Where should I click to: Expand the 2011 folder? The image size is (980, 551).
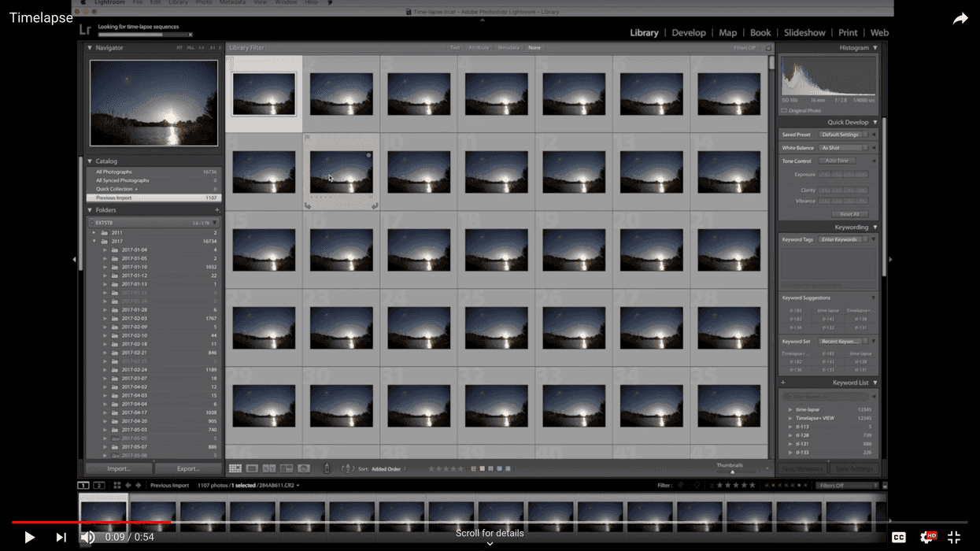click(94, 233)
